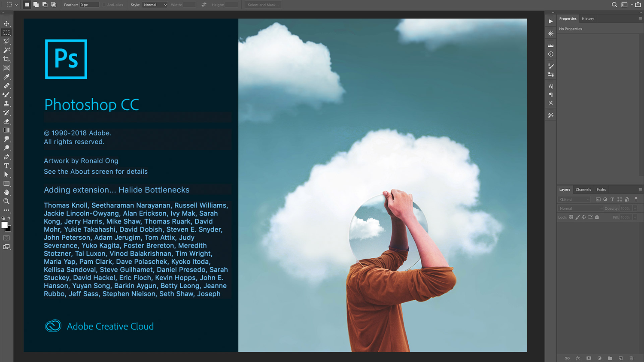Switch to the Paths tab
The width and height of the screenshot is (644, 362).
601,190
